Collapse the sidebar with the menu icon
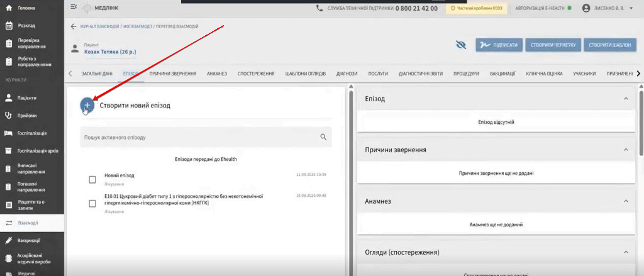Viewport: 644px width, 276px height. (x=73, y=7)
